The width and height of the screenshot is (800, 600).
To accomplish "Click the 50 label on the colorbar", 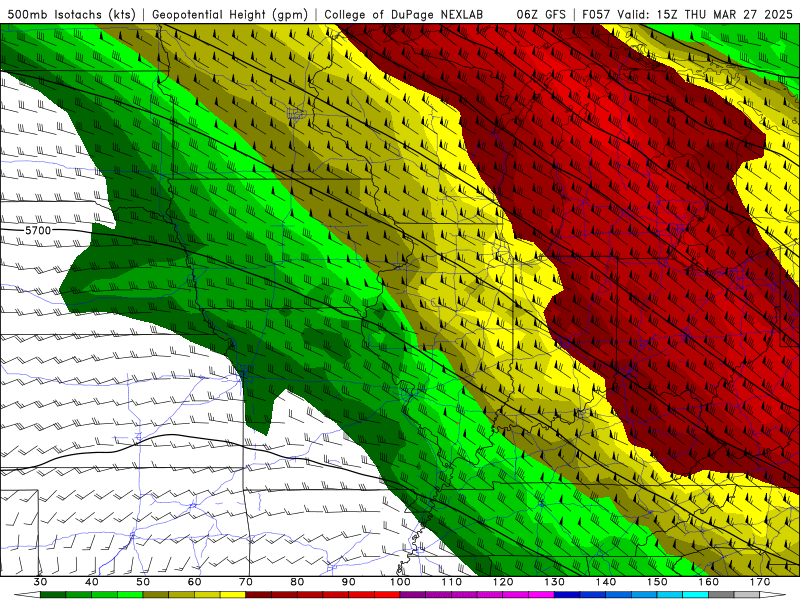I will 143,582.
